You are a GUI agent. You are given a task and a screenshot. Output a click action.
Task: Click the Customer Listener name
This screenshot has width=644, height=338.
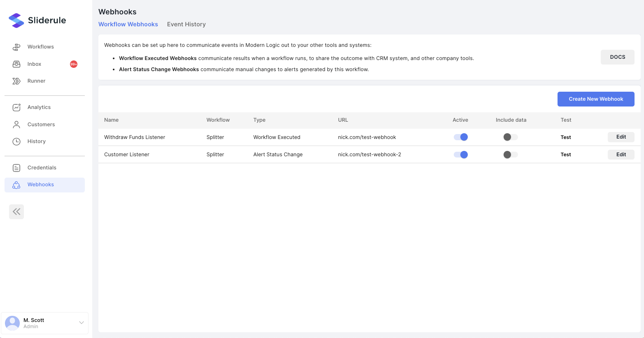(x=127, y=155)
